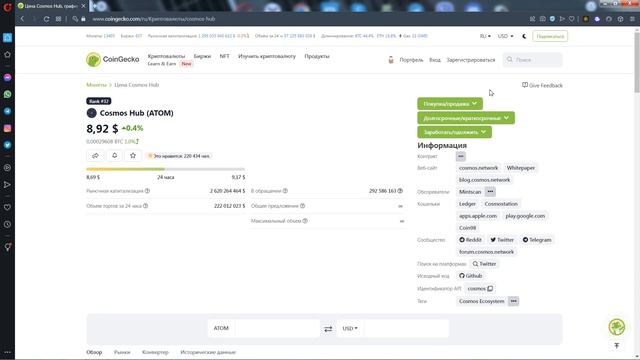Show more explorers beside Mintscan
This screenshot has width=640, height=360.
click(x=490, y=192)
